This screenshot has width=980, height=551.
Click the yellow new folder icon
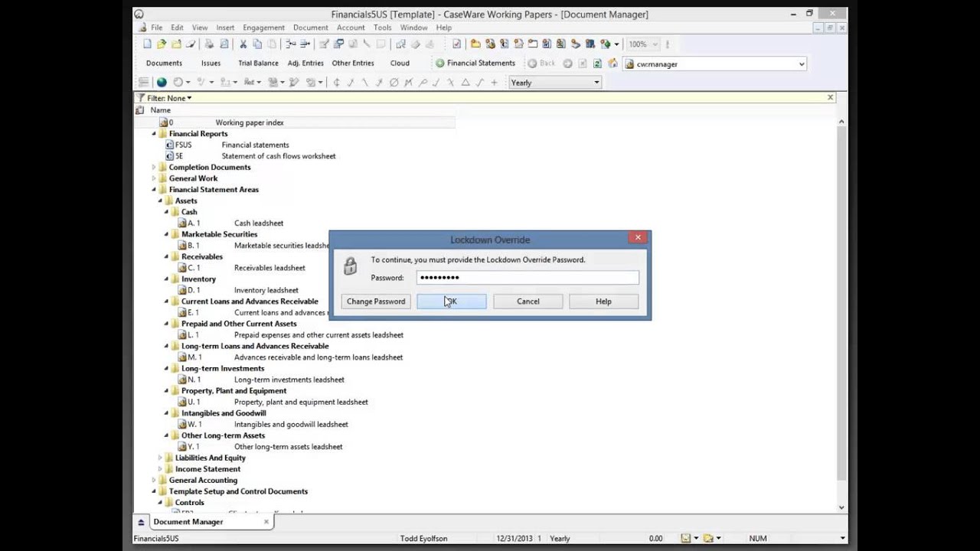click(475, 44)
